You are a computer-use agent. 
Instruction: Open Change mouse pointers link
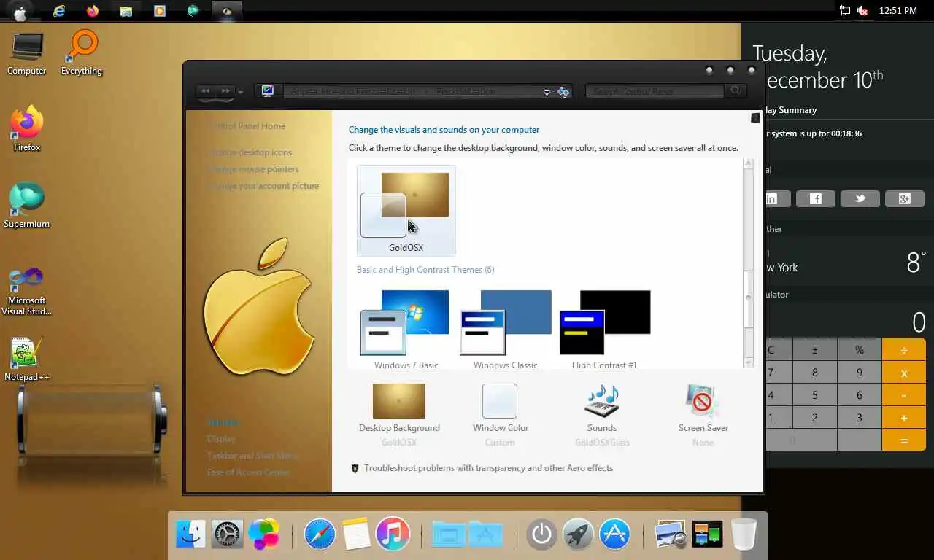click(x=254, y=169)
